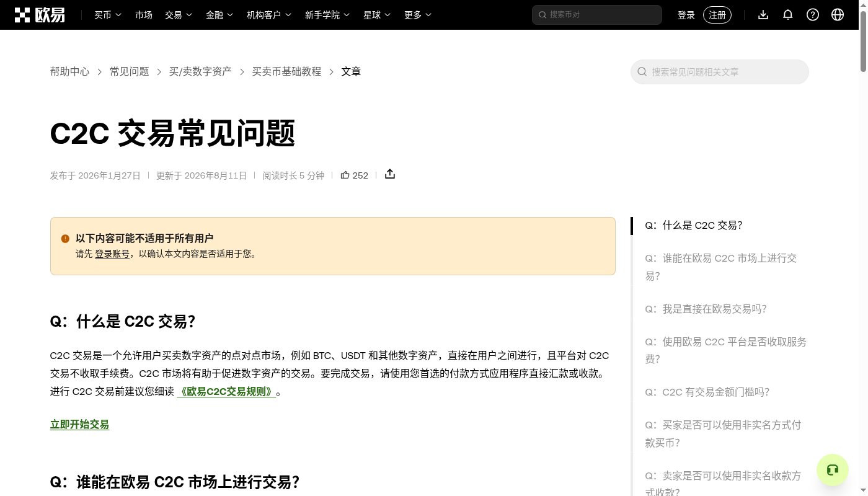Image resolution: width=868 pixels, height=496 pixels.
Task: Click the 以下内容可能不适用于所有用户 notice title
Action: coord(144,238)
